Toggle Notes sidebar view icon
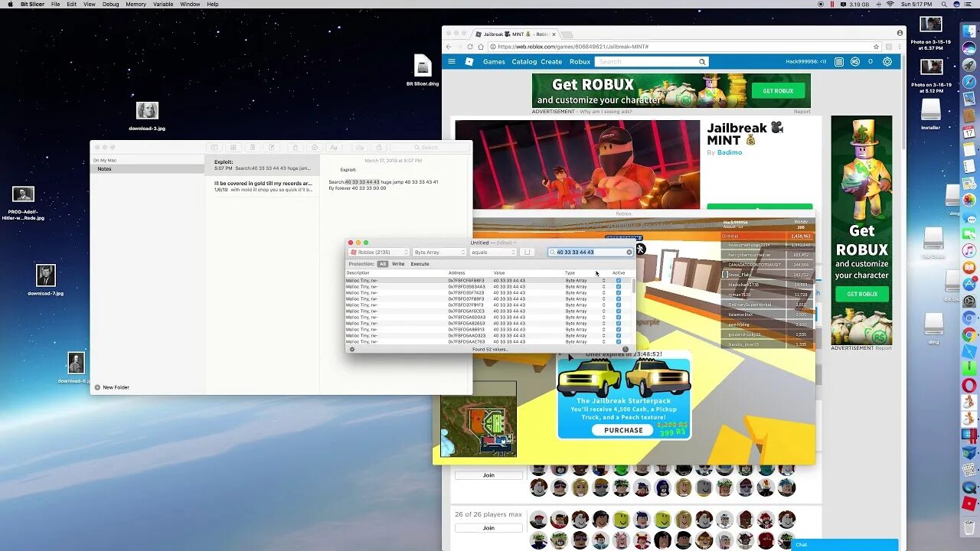 click(214, 148)
